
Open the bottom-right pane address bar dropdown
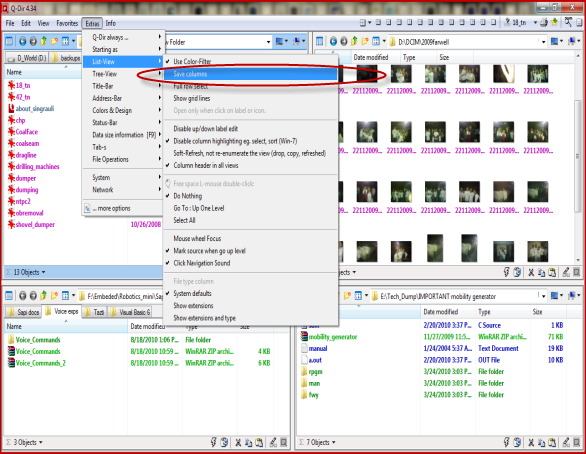click(543, 296)
